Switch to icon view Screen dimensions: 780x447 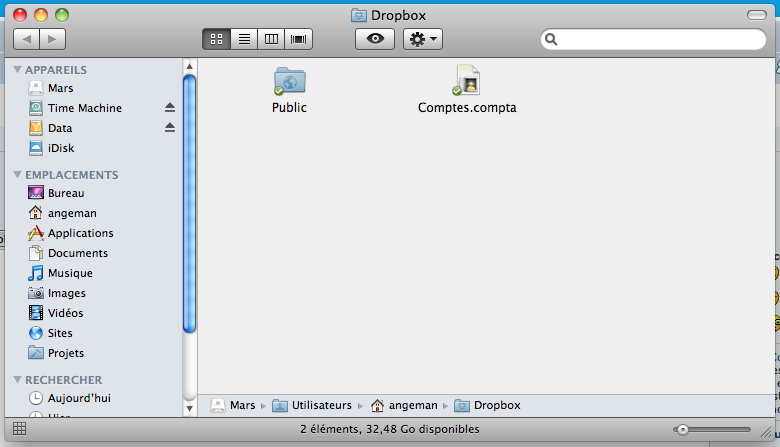tap(216, 39)
